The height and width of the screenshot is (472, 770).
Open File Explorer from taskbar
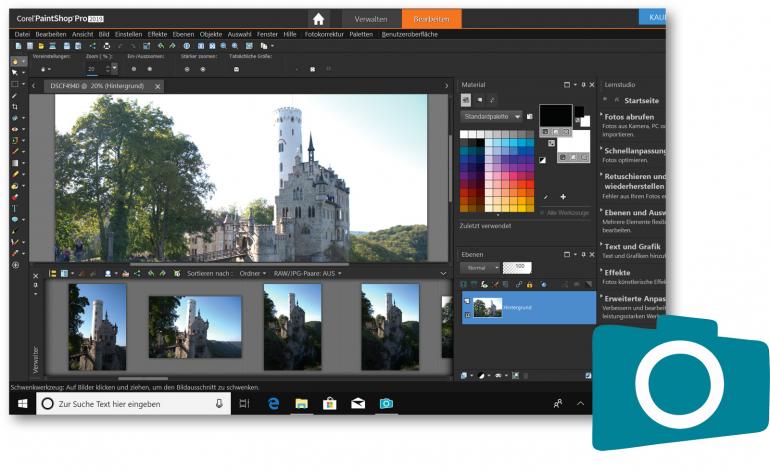click(x=302, y=404)
